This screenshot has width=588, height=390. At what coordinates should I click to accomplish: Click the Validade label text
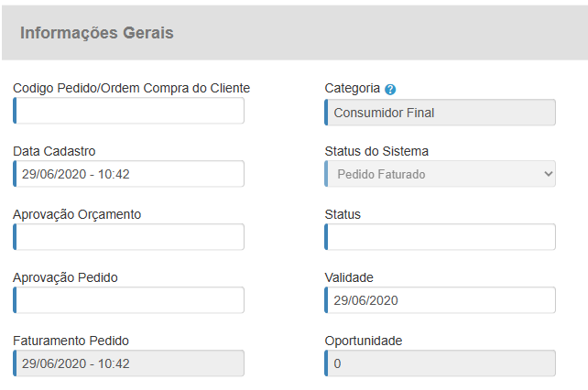(349, 277)
